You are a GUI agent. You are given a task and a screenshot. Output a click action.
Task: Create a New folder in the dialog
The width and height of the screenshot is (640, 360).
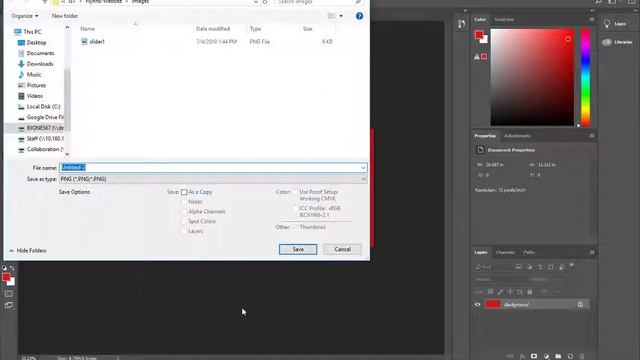[64, 16]
